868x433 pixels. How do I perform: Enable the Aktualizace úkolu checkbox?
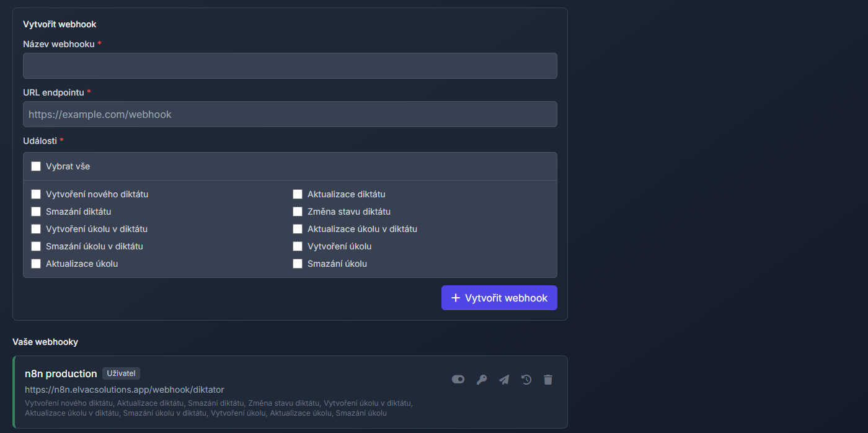36,264
